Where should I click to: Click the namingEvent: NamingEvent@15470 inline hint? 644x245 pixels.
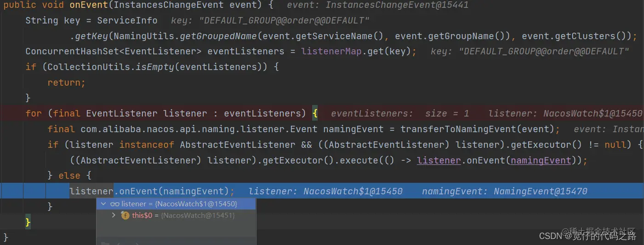tap(505, 191)
